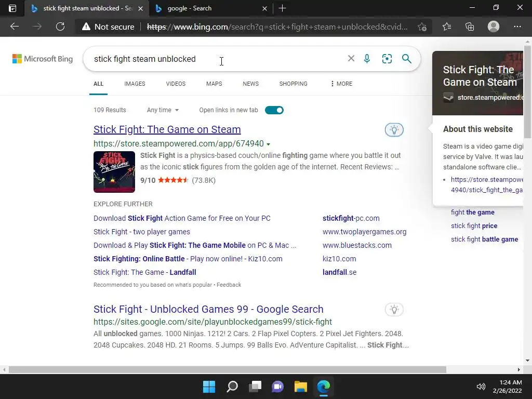Open the tab actions menu icon
The image size is (532, 399).
[12, 8]
